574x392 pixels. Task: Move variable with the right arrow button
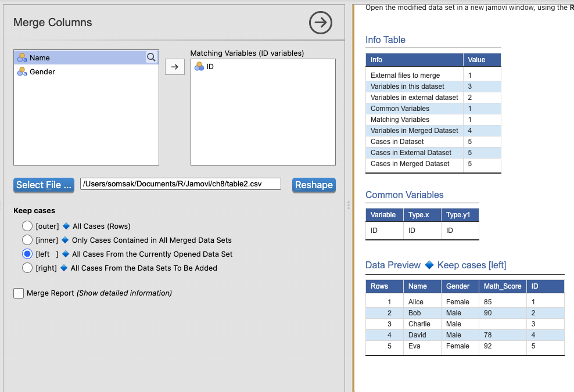coord(174,67)
